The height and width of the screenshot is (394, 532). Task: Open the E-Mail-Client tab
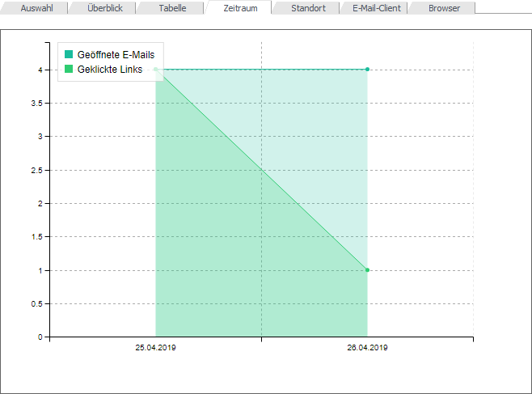click(x=376, y=8)
